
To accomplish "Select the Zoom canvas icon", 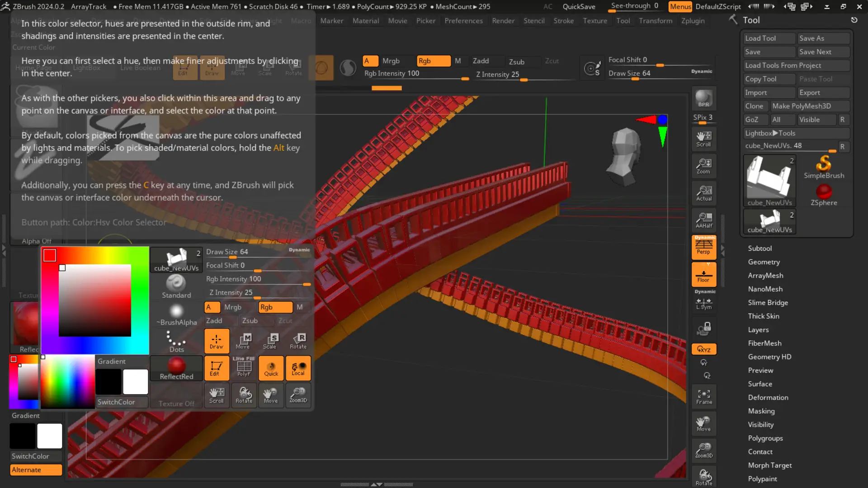I will point(703,166).
